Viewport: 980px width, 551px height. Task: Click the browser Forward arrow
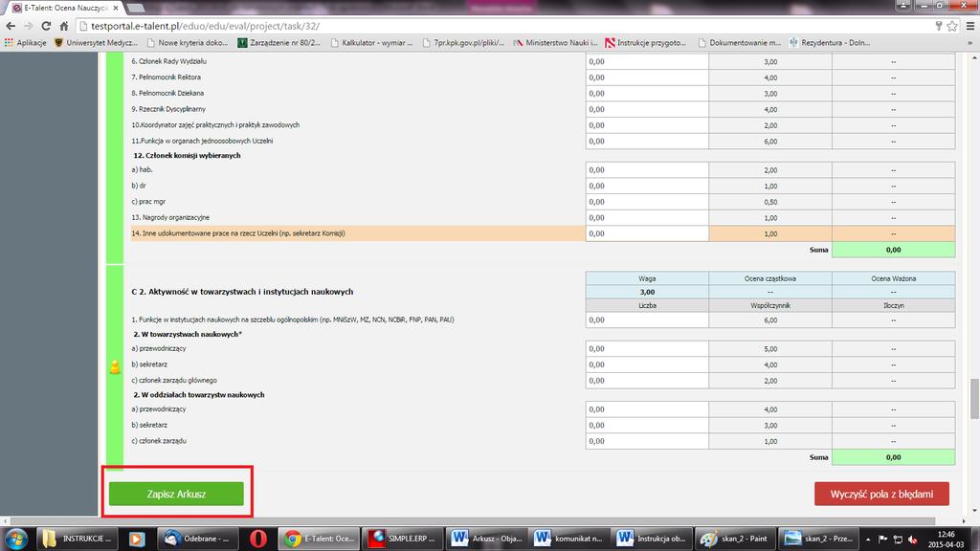[28, 26]
